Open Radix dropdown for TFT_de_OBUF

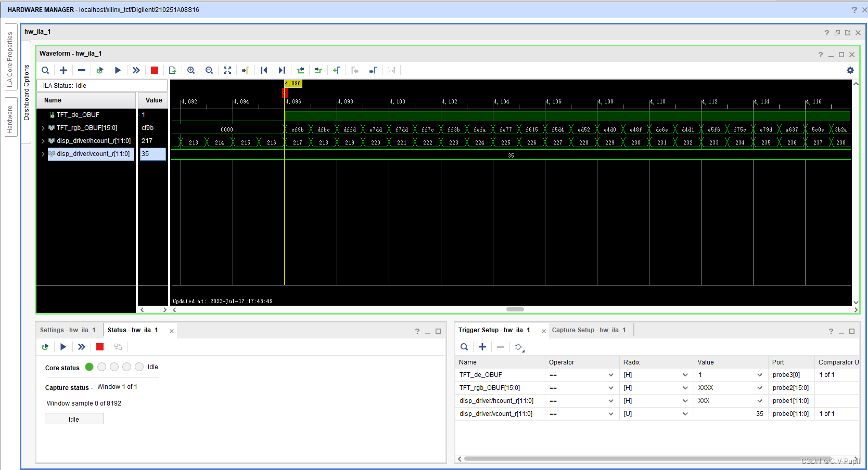(x=685, y=375)
